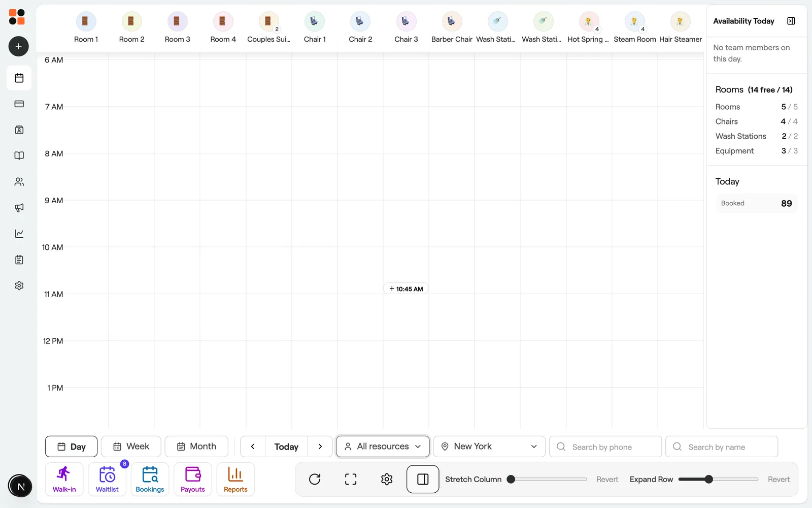Viewport: 812px width, 508px height.
Task: Revert the Stretch Column setting
Action: pos(607,479)
